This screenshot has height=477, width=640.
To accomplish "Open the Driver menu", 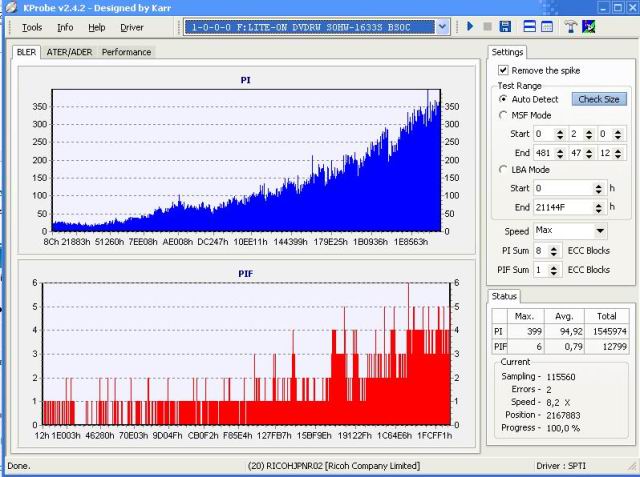I will click(x=131, y=27).
